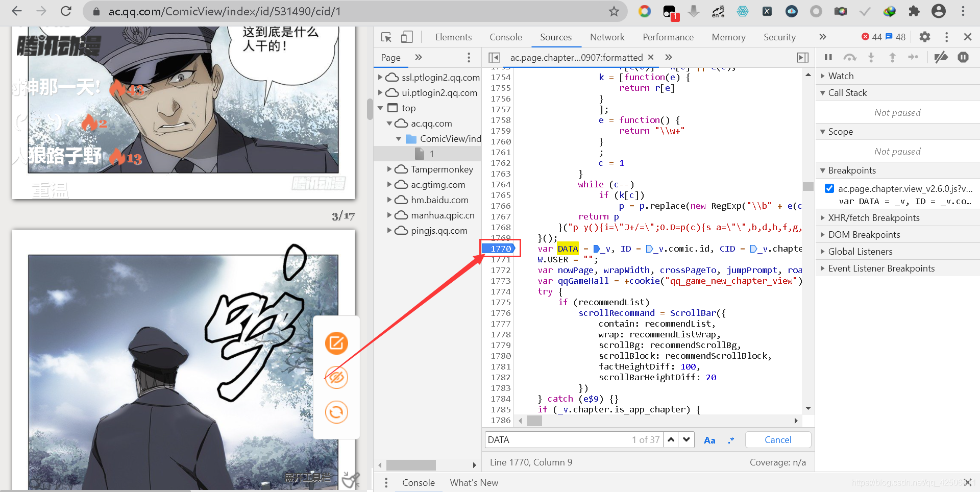Expand the Tampermonkey source node
980x492 pixels.
click(x=389, y=169)
